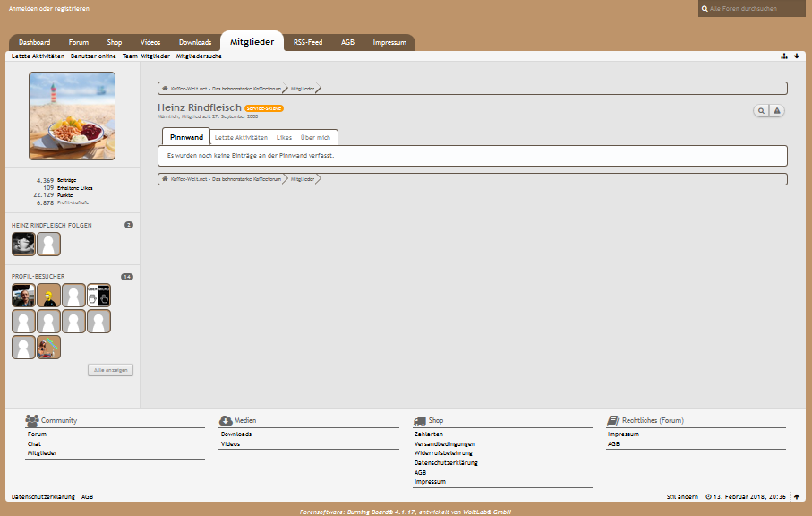
Task: Click the home icon in the upper breadcrumb
Action: point(166,89)
